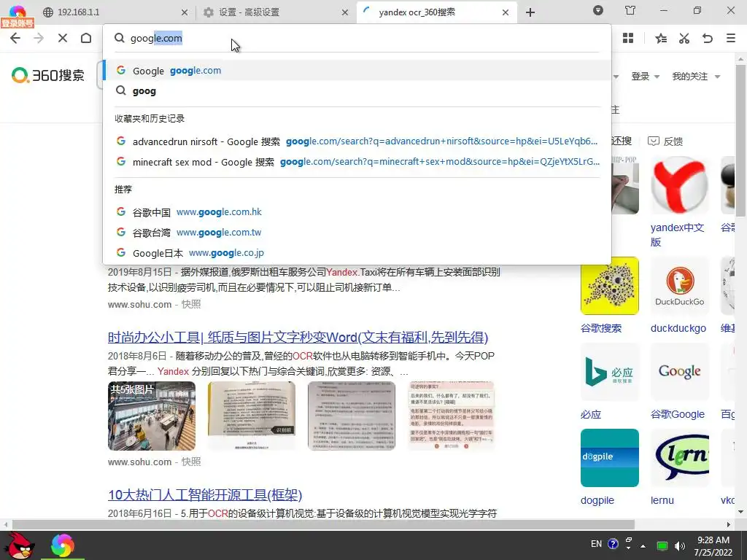Open the apps grid icon
This screenshot has width=747, height=560.
tap(628, 38)
